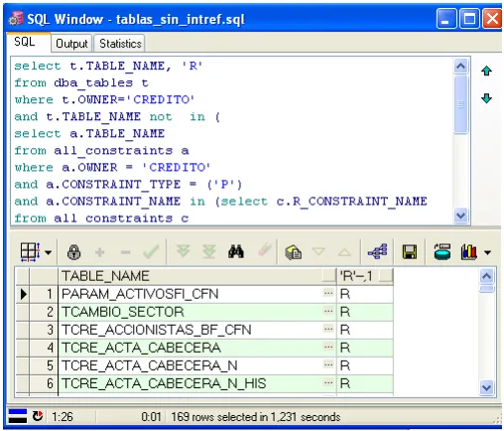This screenshot has height=431, width=504.
Task: Open the Statistics tab
Action: coord(120,44)
